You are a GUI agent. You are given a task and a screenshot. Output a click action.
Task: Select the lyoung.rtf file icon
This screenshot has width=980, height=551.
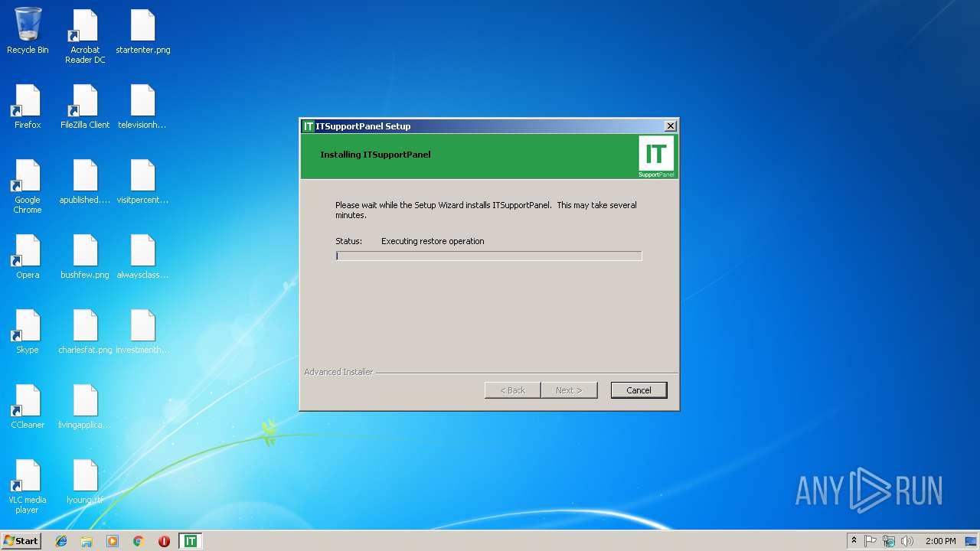point(85,481)
